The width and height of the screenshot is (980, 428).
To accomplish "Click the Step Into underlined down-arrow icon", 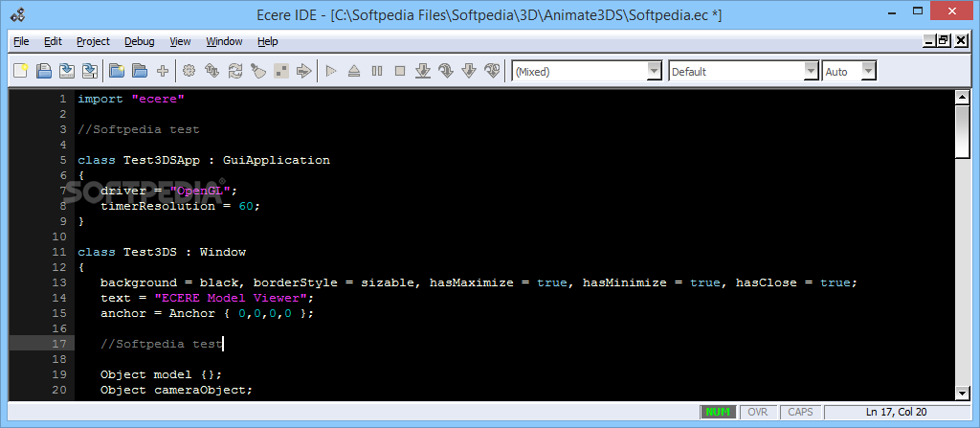I will tap(423, 71).
